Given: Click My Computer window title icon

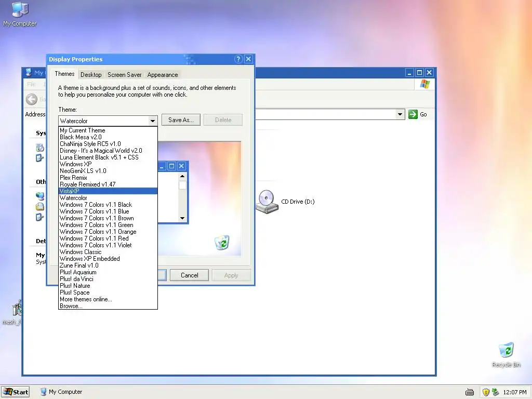Looking at the screenshot, I should point(29,72).
